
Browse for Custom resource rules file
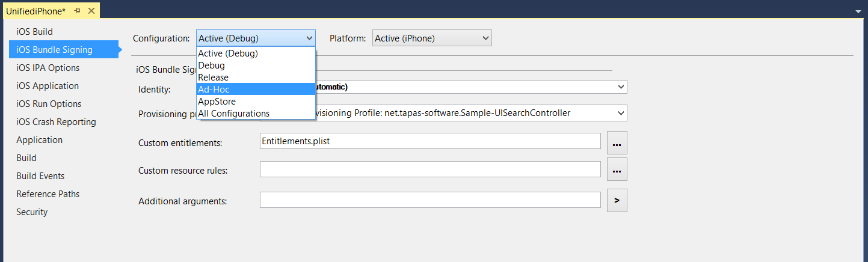617,170
